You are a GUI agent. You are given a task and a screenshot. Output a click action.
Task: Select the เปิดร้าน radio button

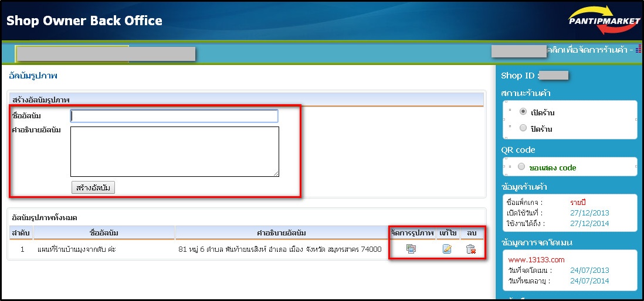523,112
